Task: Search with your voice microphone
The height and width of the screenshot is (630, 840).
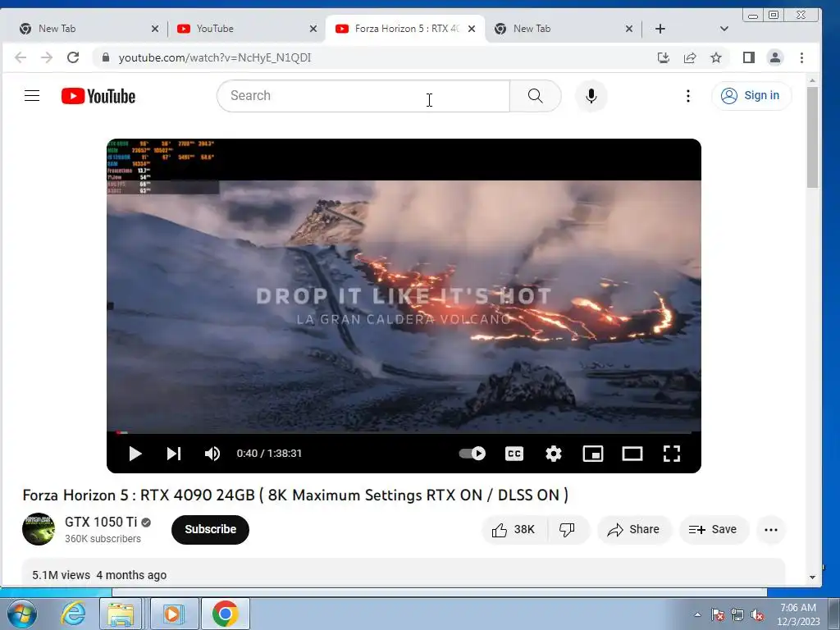Action: [591, 96]
